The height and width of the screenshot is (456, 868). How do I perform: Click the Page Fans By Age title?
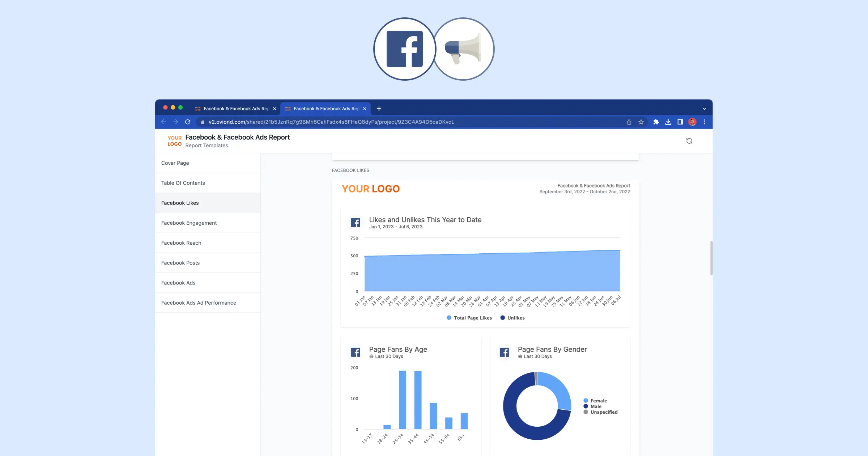[x=398, y=349]
